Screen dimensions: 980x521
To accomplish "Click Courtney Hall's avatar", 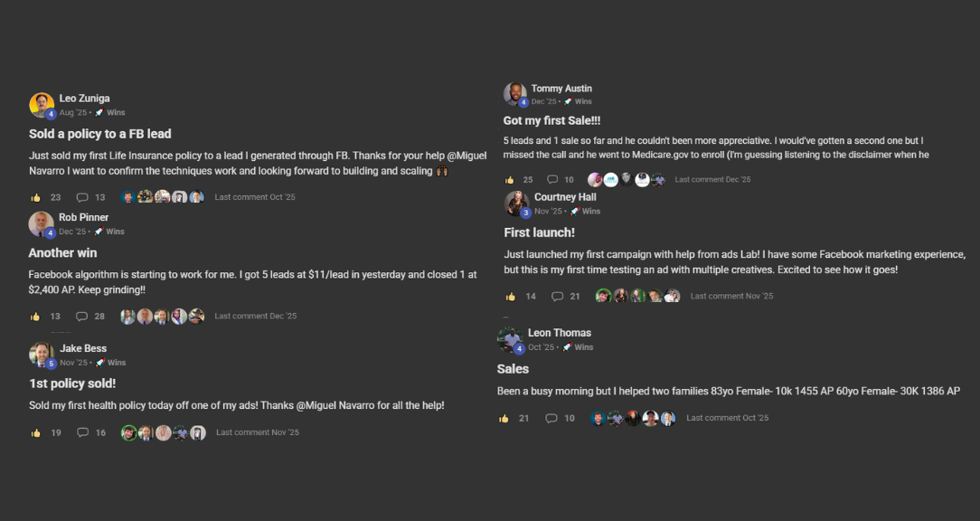I will [x=517, y=204].
